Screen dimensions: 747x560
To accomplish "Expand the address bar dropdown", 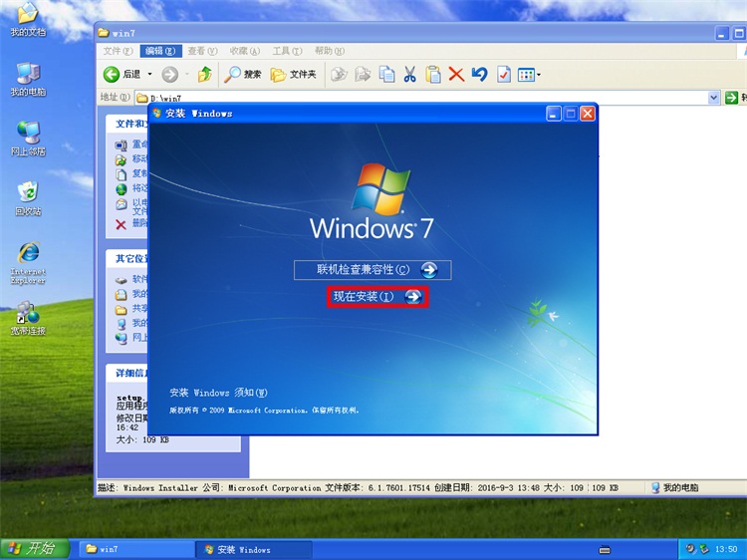I will [x=713, y=98].
